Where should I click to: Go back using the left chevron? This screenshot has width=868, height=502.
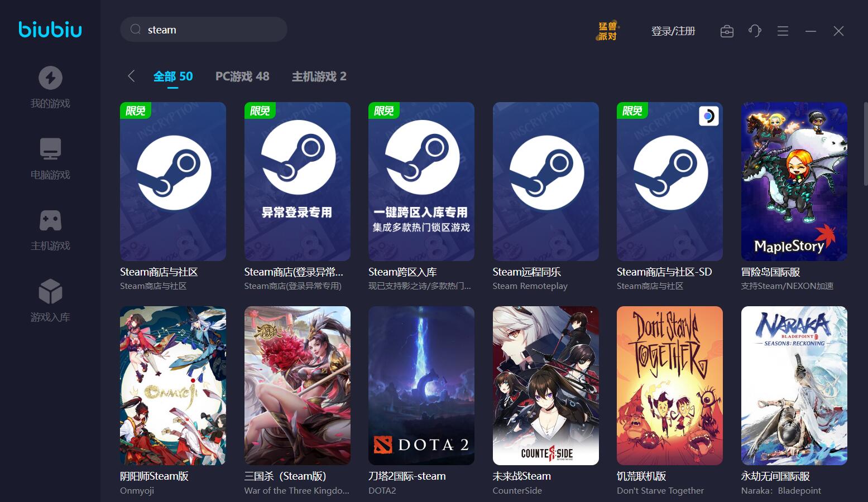coord(131,76)
